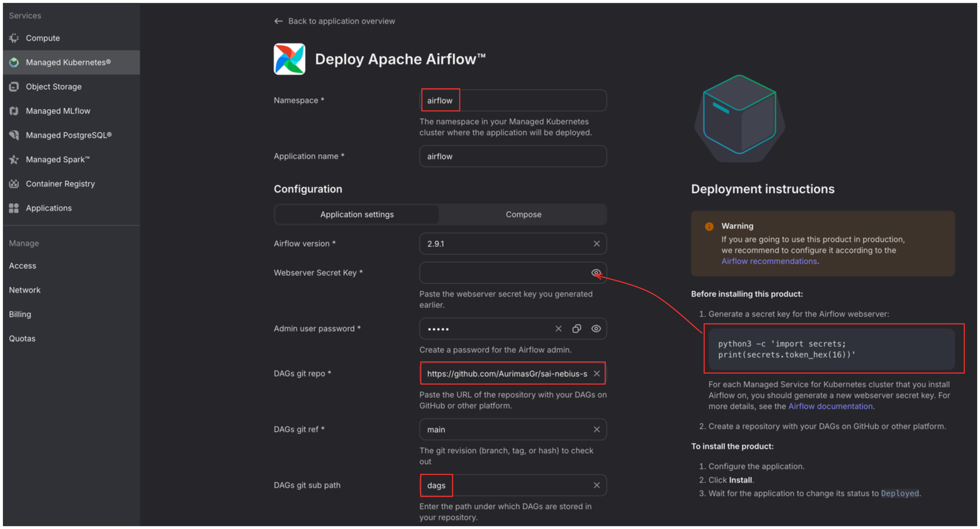Clear the DAGs git ref value
The width and height of the screenshot is (980, 529).
tap(596, 430)
